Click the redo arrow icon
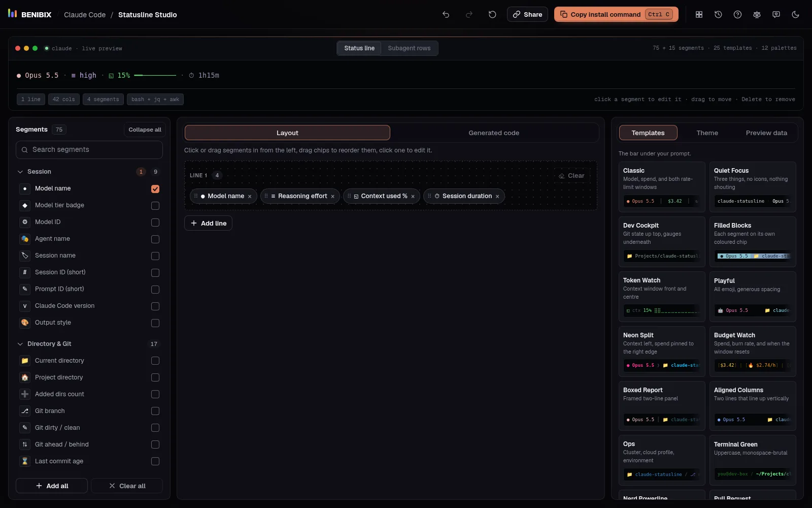Image resolution: width=812 pixels, height=508 pixels. click(x=469, y=15)
